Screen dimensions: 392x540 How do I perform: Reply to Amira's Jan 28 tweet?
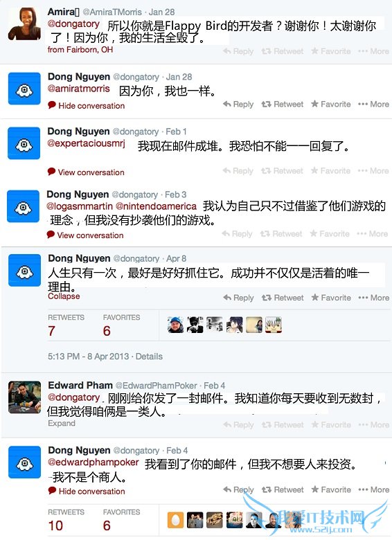238,51
